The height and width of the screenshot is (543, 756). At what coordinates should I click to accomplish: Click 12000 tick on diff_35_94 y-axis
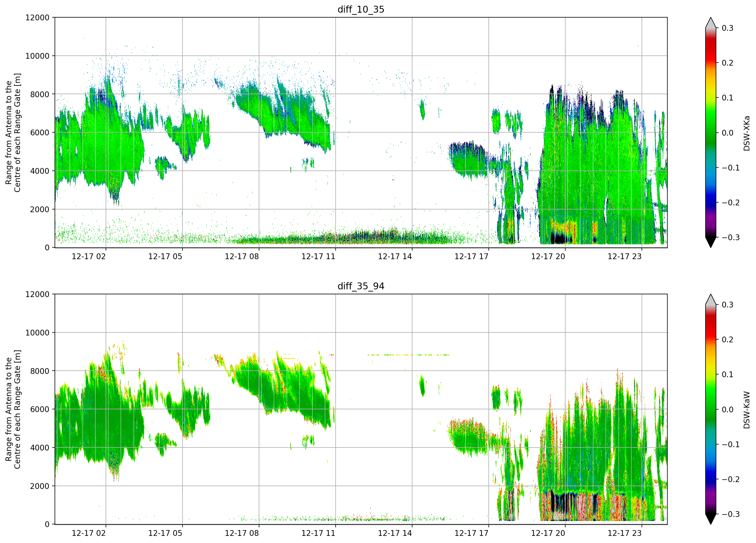(x=37, y=295)
